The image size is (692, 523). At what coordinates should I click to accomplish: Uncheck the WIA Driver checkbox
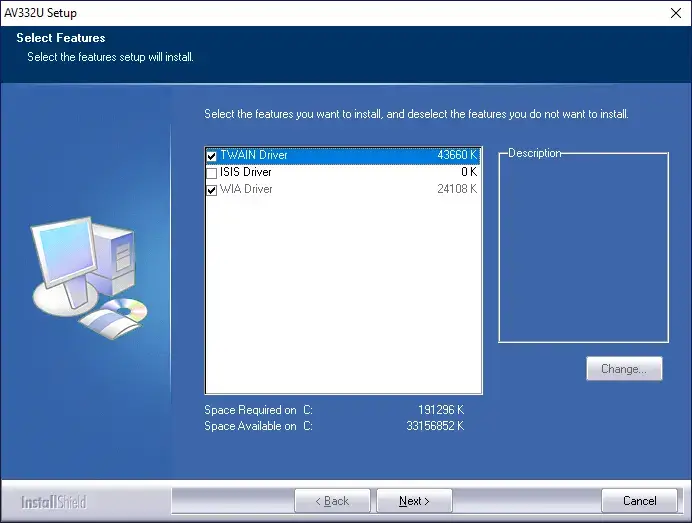tap(211, 190)
